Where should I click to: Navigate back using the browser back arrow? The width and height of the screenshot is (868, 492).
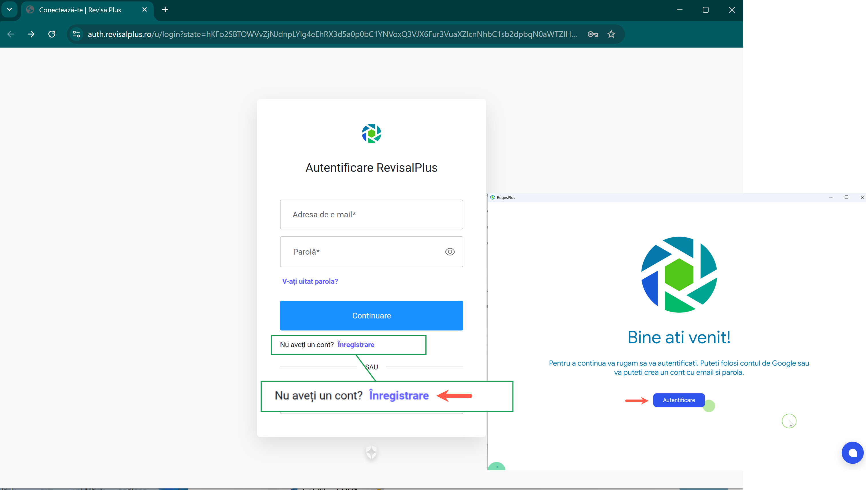point(11,34)
